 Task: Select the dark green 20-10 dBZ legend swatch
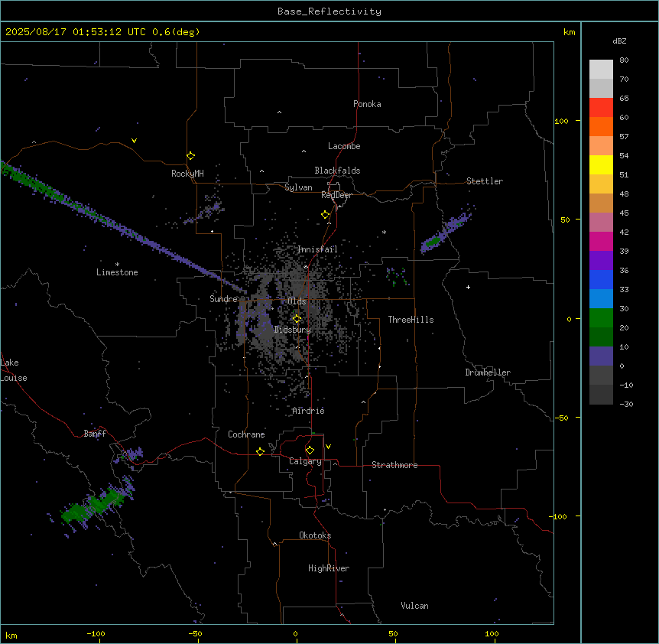pos(601,337)
